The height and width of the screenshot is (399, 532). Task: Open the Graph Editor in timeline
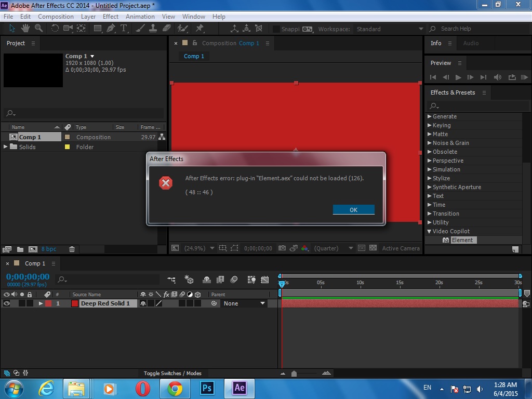(264, 280)
